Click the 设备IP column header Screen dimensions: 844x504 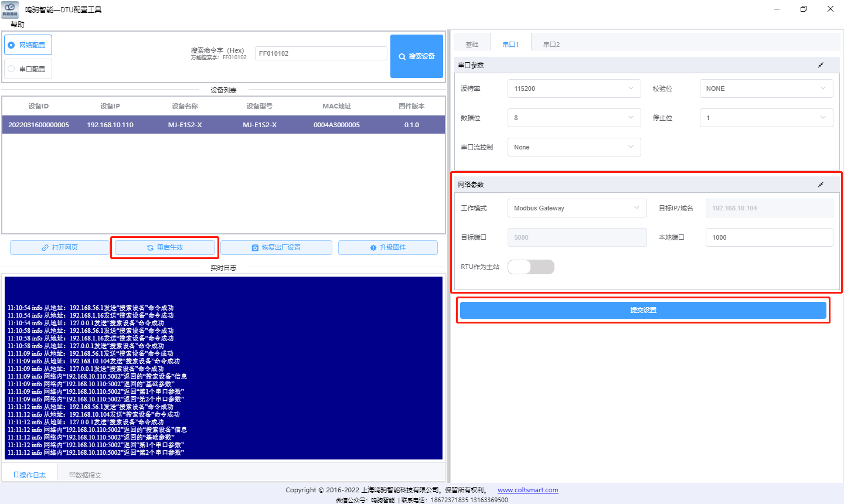110,106
